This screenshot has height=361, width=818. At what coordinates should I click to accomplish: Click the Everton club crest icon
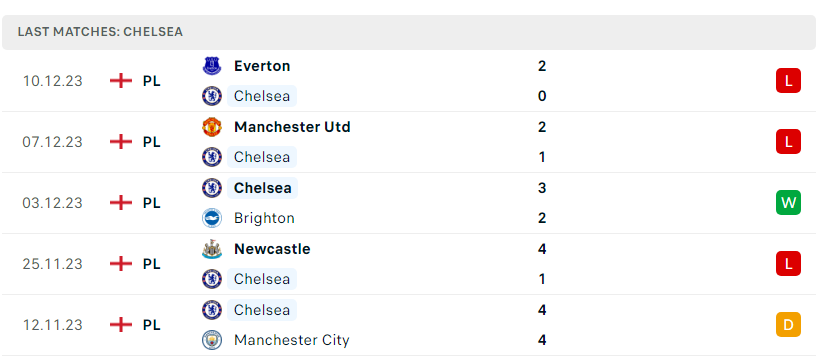[212, 66]
